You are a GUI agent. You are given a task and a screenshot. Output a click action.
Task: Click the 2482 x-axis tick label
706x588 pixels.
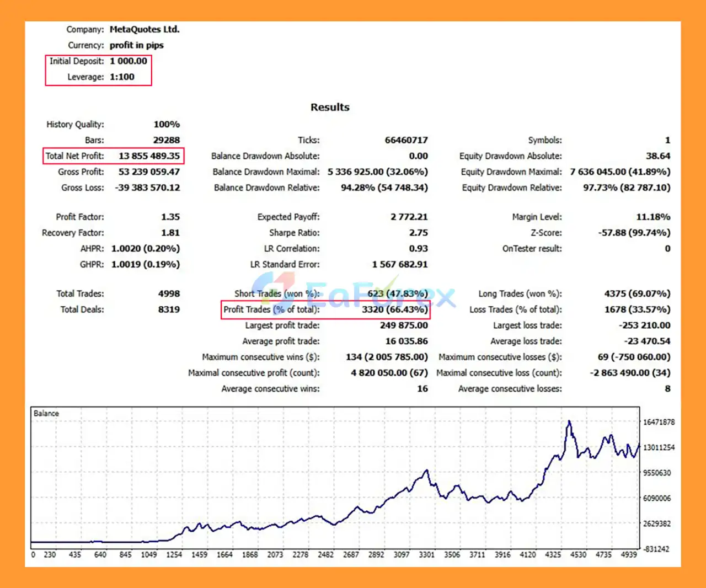[x=325, y=554]
